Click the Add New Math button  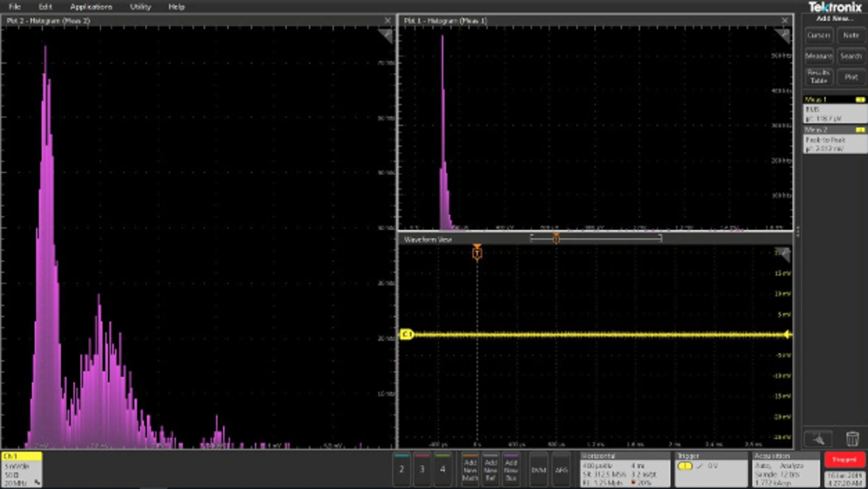pyautogui.click(x=470, y=469)
